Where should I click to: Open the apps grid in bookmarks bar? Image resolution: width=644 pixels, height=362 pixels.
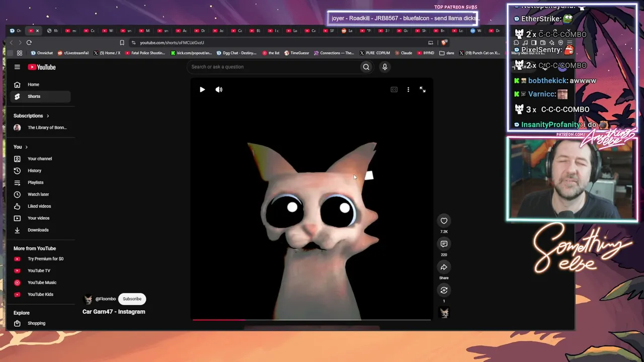[20, 53]
